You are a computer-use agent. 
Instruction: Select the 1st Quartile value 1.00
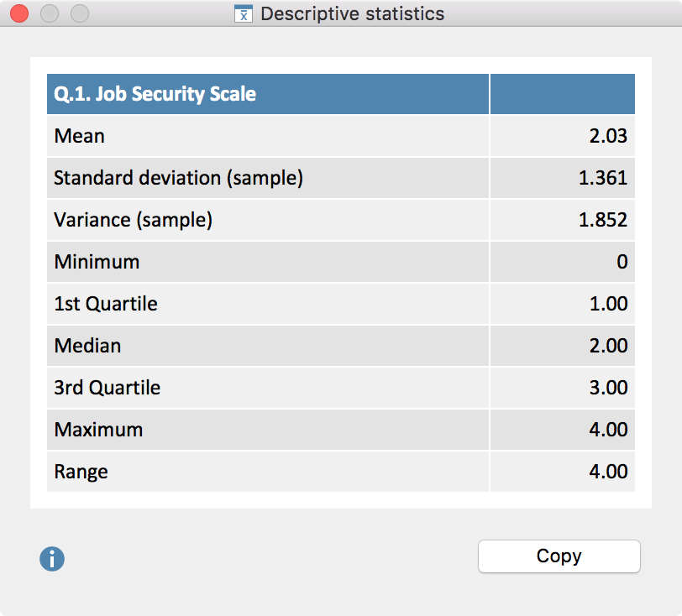point(608,304)
